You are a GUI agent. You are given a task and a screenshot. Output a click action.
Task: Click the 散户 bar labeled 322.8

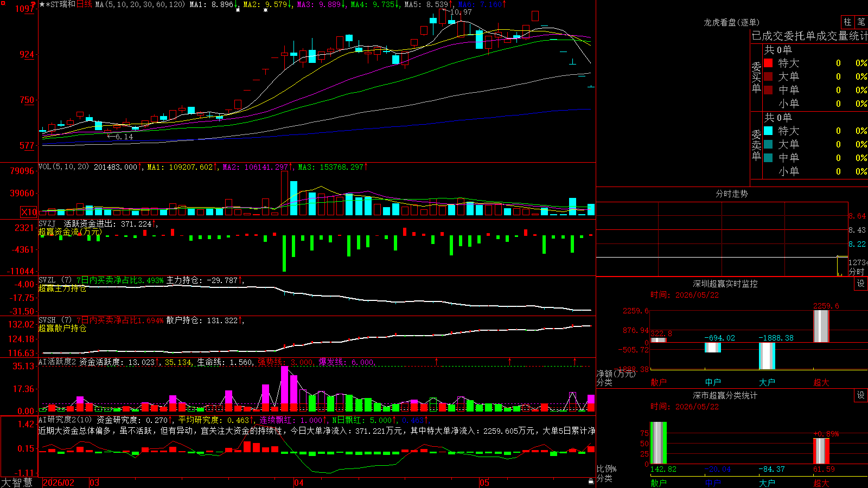tap(659, 340)
